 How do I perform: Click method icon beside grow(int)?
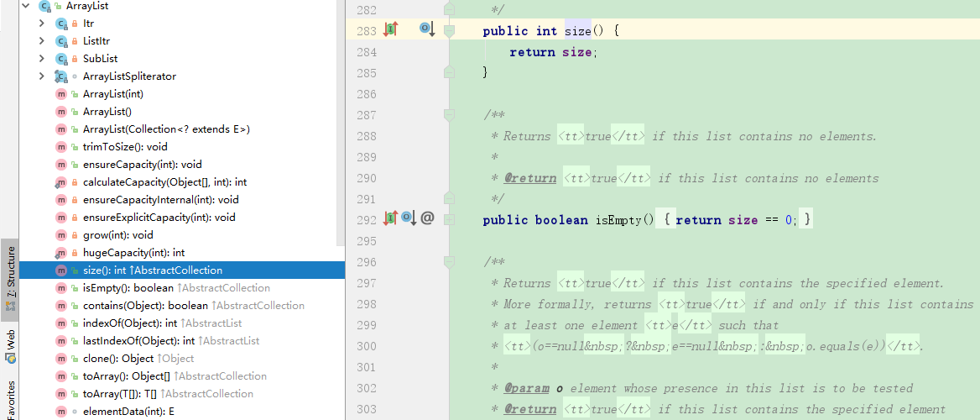coord(60,235)
